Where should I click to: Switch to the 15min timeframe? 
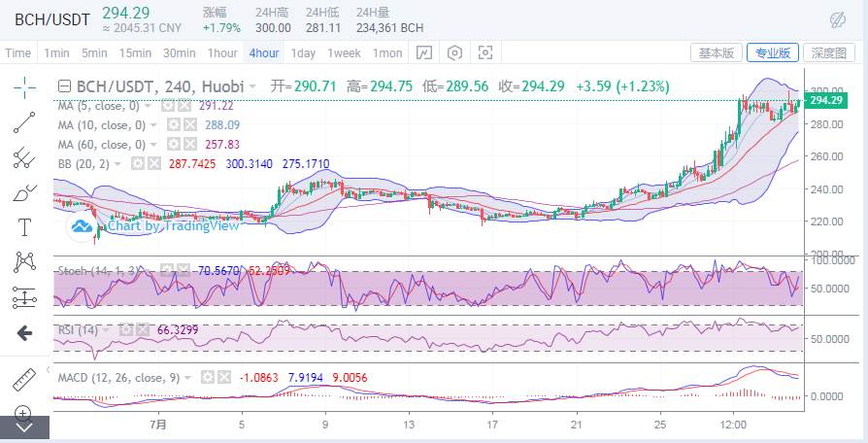pos(135,52)
